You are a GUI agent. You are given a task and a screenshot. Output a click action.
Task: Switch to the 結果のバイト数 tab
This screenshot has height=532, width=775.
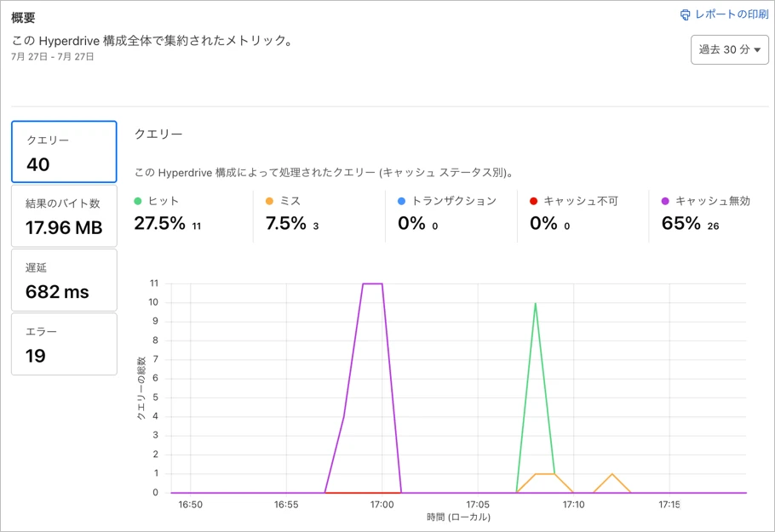click(x=64, y=216)
